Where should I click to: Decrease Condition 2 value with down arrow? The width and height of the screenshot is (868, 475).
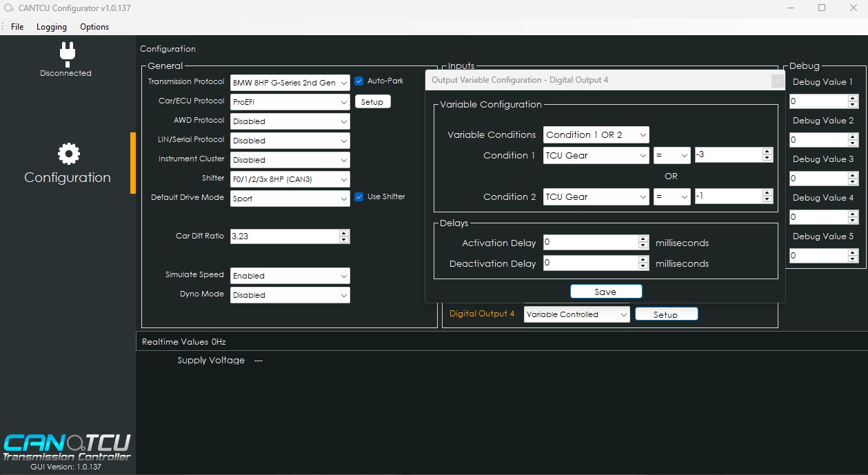click(767, 200)
